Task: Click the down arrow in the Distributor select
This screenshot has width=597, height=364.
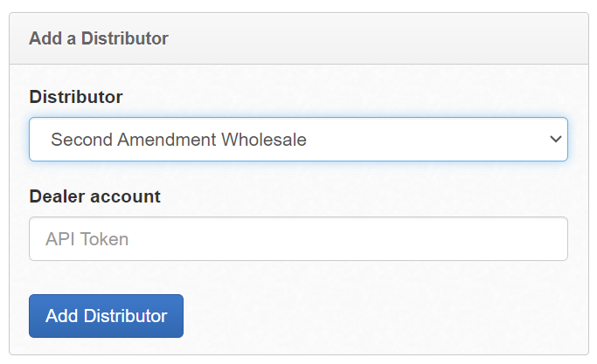Action: click(556, 139)
